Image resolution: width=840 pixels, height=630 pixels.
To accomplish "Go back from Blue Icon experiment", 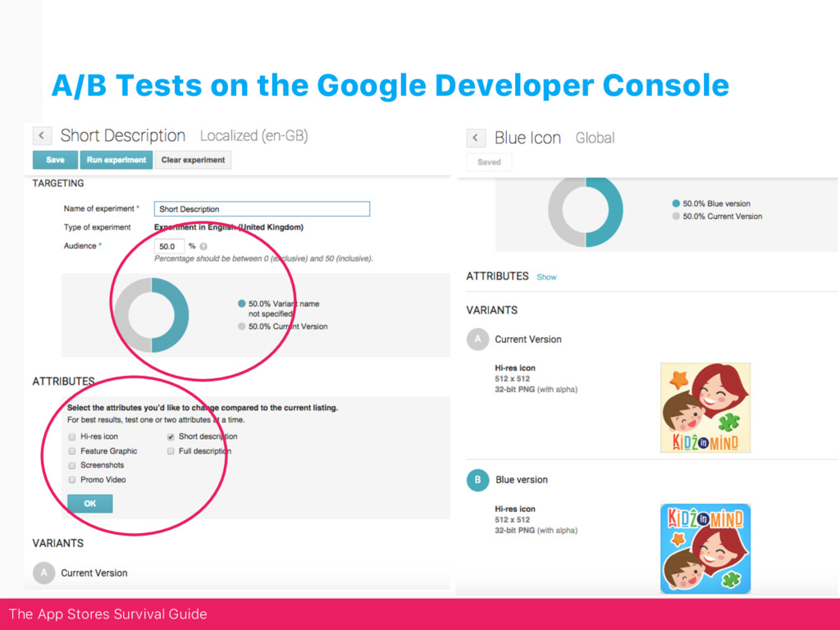I will [x=476, y=138].
